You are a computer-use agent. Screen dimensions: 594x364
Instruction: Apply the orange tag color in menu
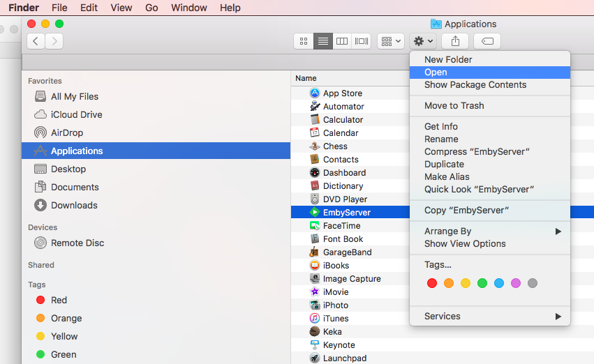(x=449, y=283)
